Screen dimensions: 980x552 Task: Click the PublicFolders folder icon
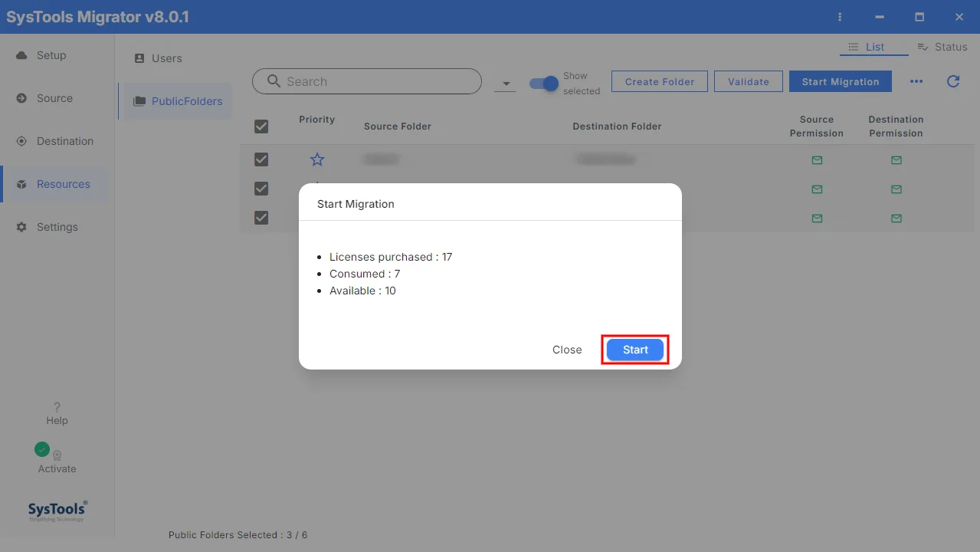click(139, 101)
